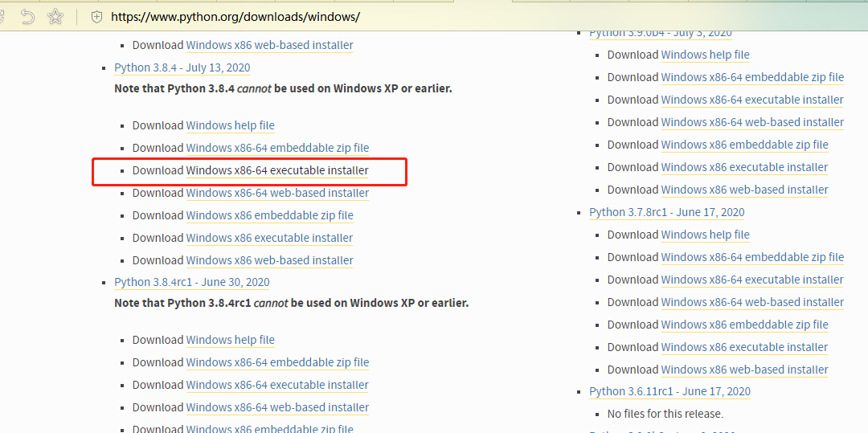Image resolution: width=868 pixels, height=433 pixels.
Task: Click the note 'Python 3.8.4 cannot be used on Windows XP'
Action: [x=283, y=88]
